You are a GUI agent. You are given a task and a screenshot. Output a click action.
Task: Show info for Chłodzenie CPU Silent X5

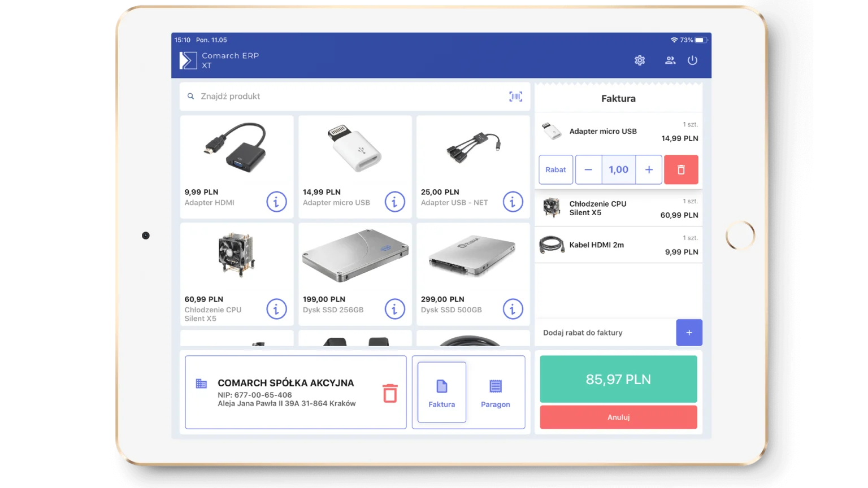click(276, 309)
